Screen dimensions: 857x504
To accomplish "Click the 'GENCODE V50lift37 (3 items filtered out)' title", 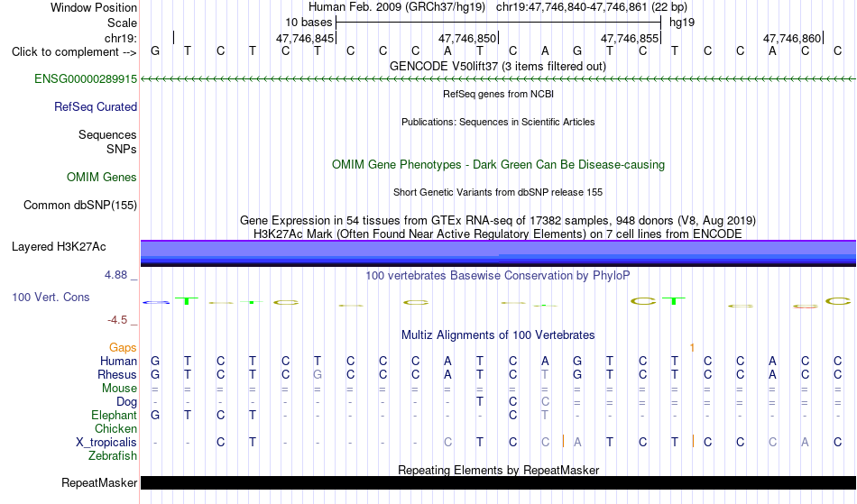I will click(498, 67).
